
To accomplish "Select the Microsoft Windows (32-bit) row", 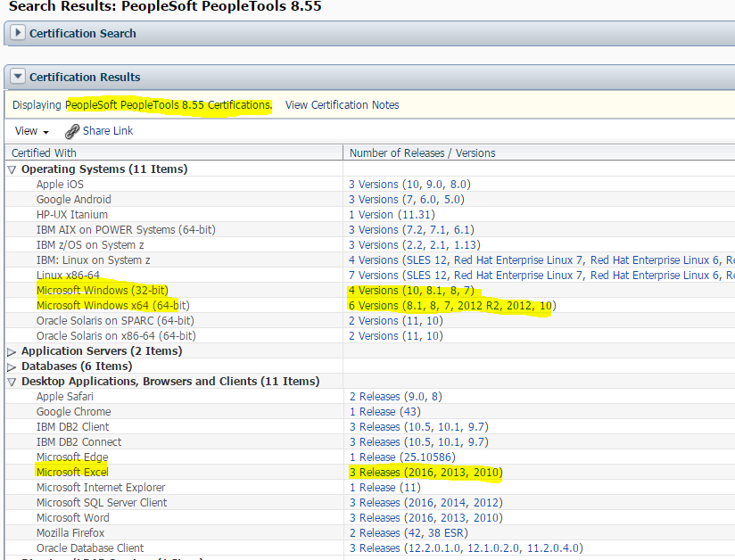I will coord(102,291).
